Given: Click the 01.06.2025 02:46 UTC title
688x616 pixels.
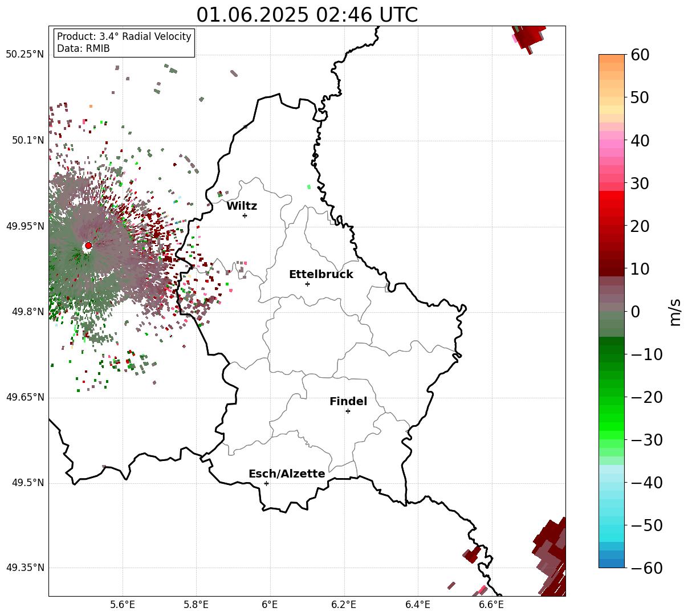Looking at the screenshot, I should pos(307,15).
